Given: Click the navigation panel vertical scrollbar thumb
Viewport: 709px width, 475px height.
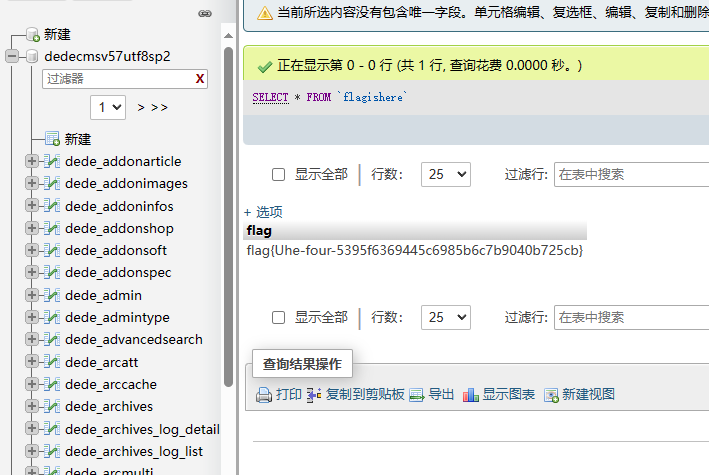Looking at the screenshot, I should tap(228, 217).
